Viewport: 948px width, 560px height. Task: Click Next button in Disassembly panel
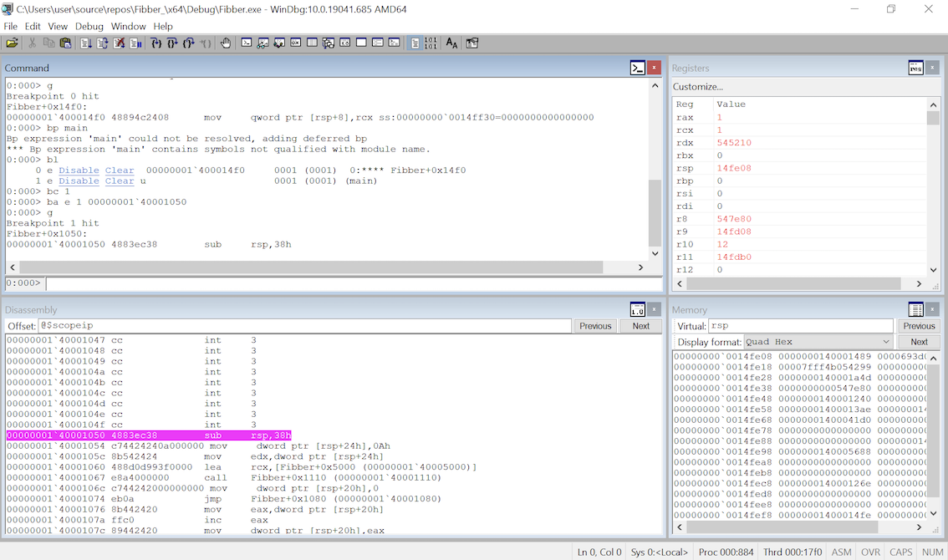tap(640, 326)
